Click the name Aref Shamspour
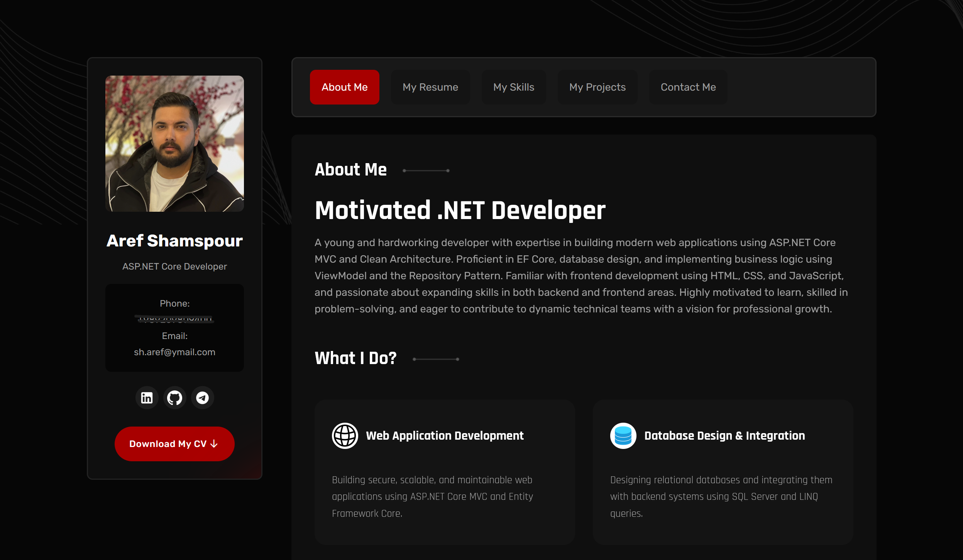This screenshot has height=560, width=963. click(x=174, y=241)
